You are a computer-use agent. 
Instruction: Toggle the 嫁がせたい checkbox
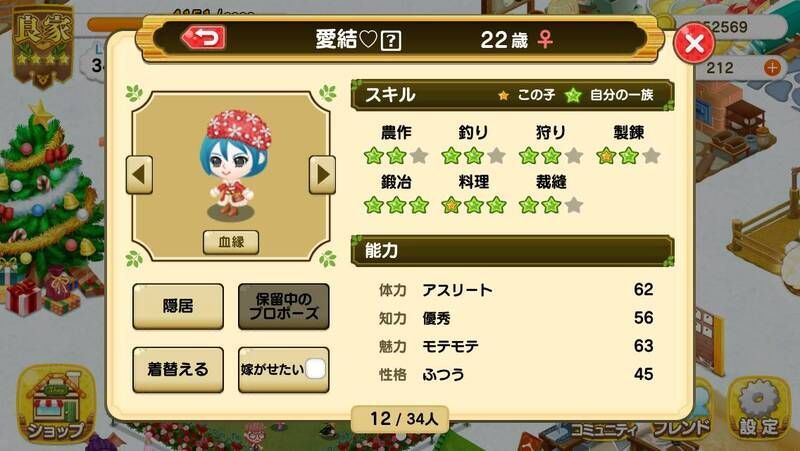[315, 369]
